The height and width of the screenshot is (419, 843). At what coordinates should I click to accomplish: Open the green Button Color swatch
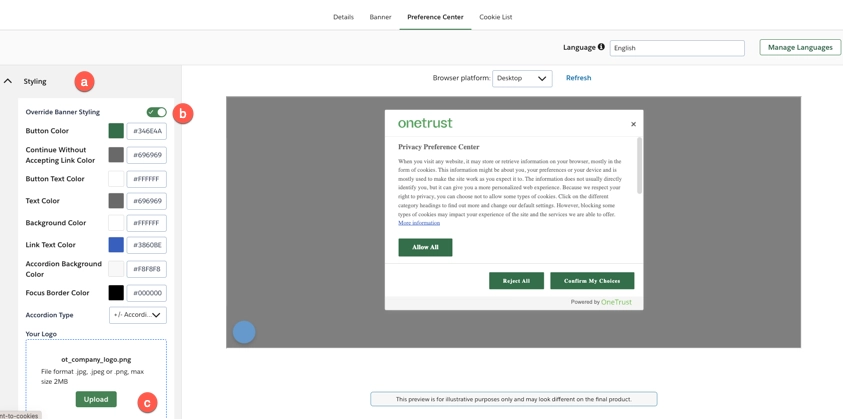[116, 131]
